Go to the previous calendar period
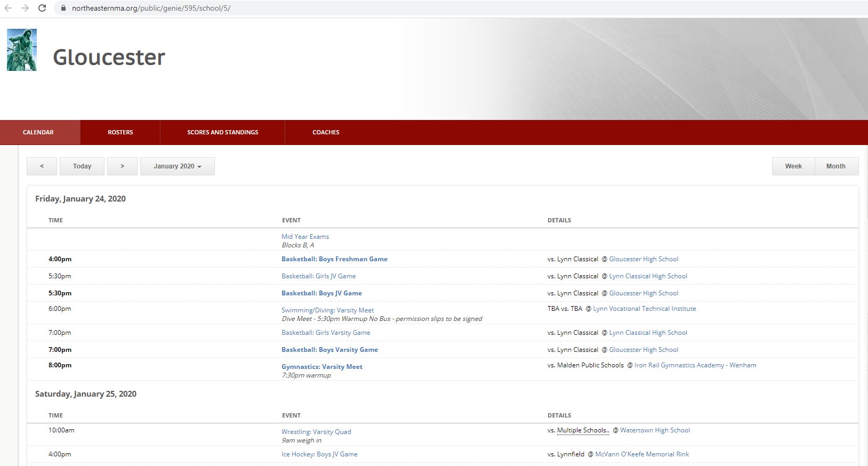868x466 pixels. pos(42,166)
